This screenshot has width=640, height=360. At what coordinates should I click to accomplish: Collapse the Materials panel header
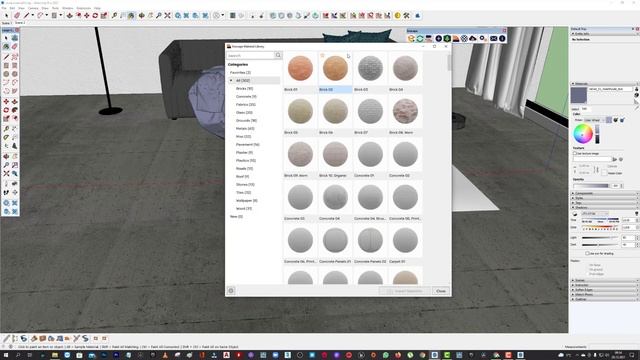pos(604,84)
